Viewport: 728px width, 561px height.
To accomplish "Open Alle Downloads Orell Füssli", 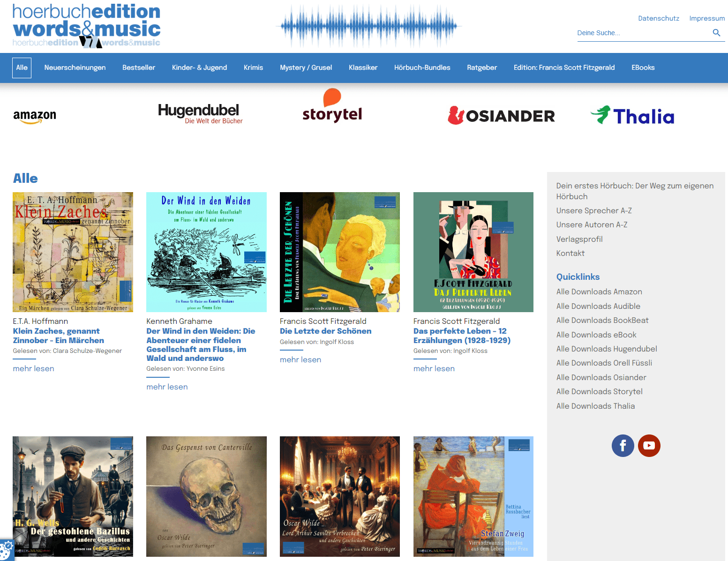I will point(604,363).
